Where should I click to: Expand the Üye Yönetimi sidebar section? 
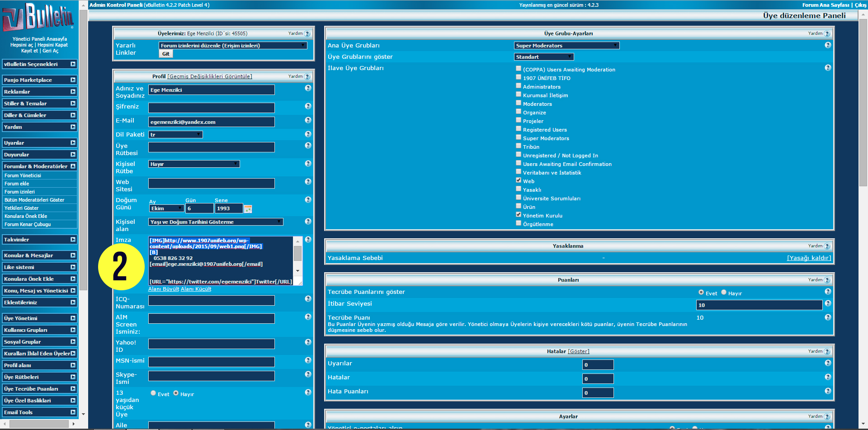(39, 318)
